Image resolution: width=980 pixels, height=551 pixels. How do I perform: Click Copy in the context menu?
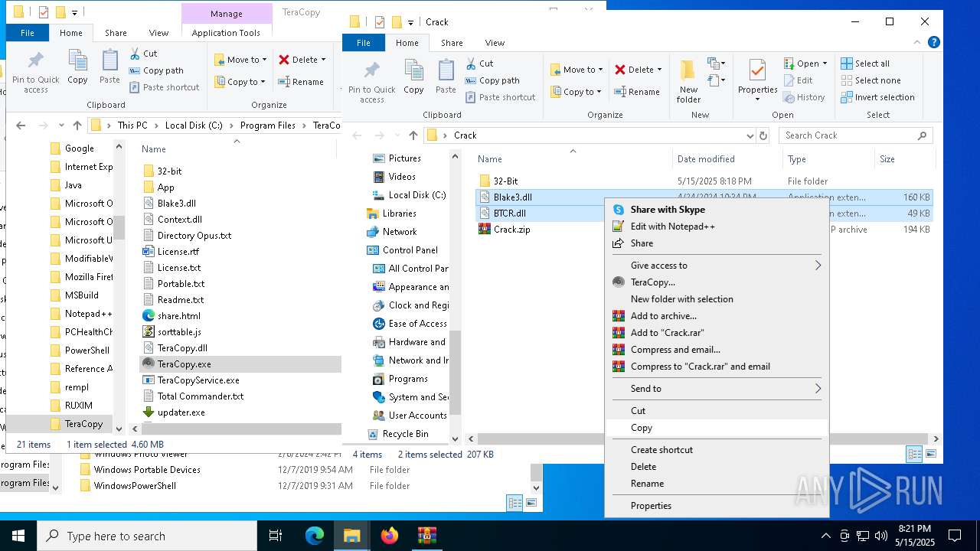coord(641,428)
